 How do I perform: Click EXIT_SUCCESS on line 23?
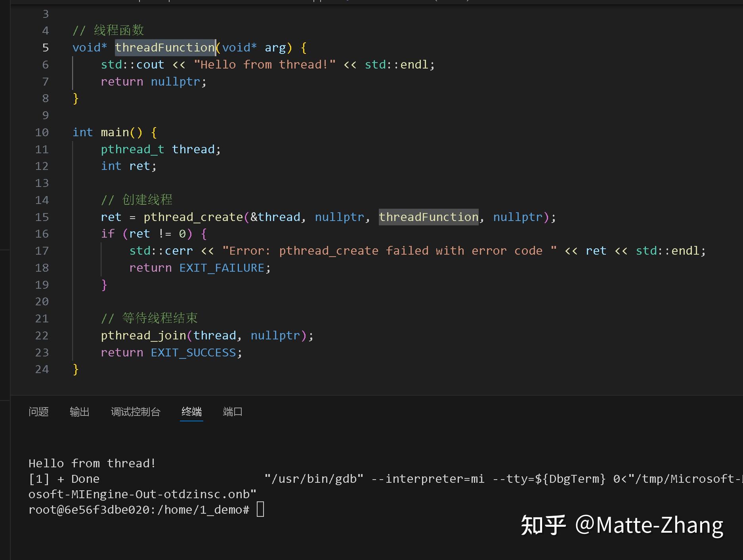pos(195,352)
